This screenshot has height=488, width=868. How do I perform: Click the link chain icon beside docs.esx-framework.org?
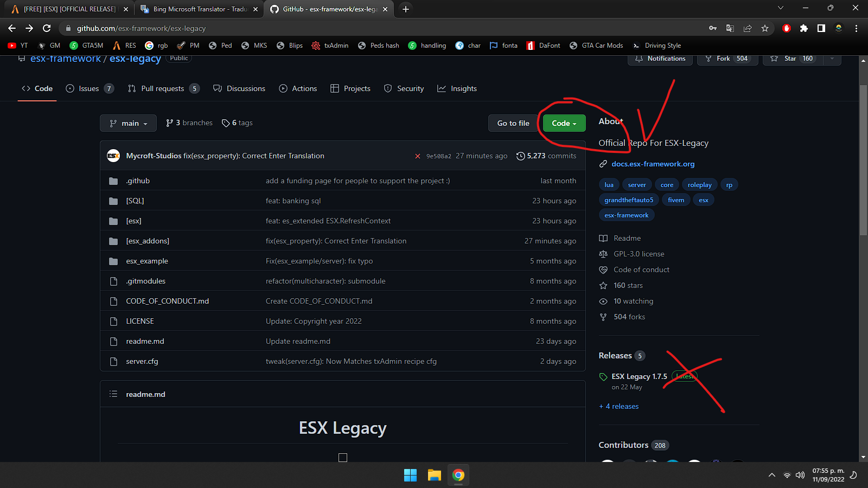(603, 164)
